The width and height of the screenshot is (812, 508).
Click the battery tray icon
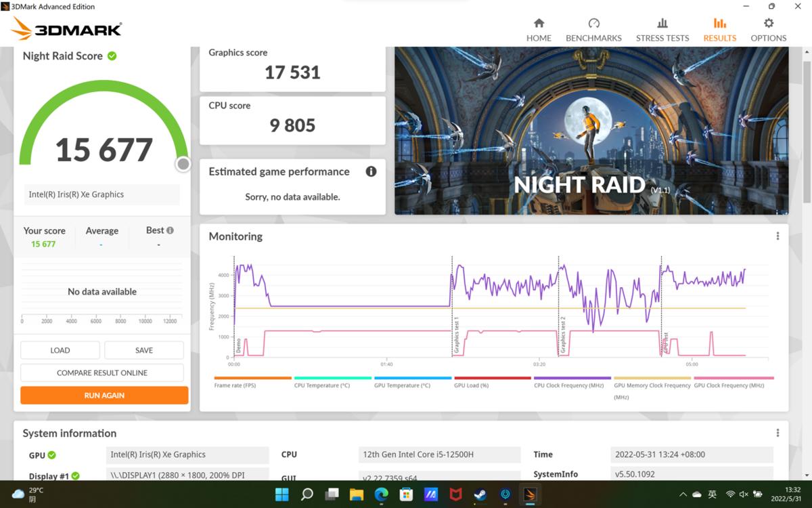pyautogui.click(x=758, y=494)
